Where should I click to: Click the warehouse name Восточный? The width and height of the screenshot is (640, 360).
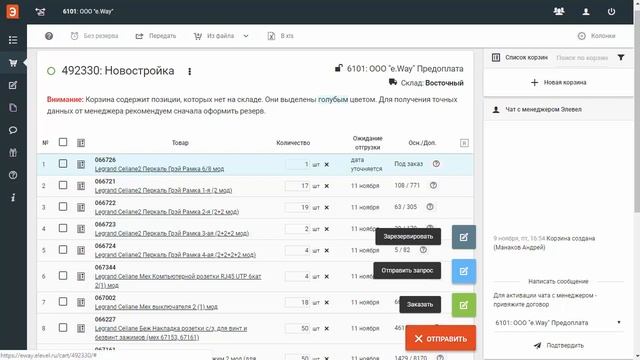(x=444, y=83)
